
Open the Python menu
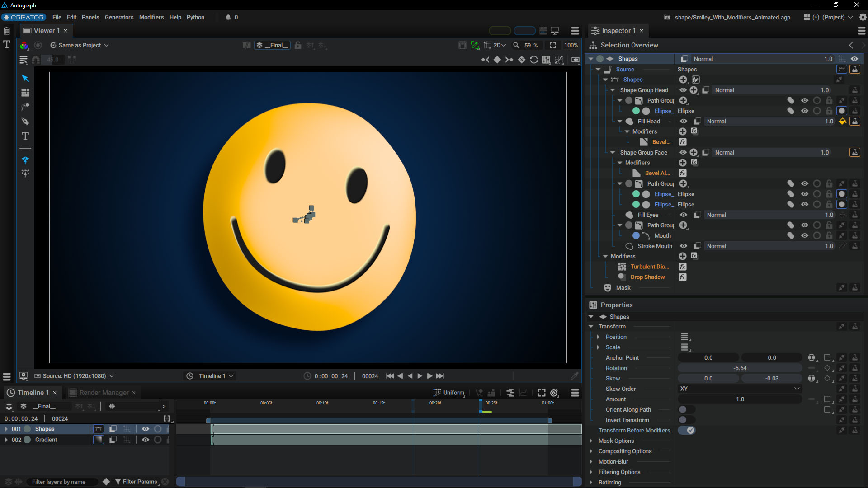pyautogui.click(x=195, y=17)
